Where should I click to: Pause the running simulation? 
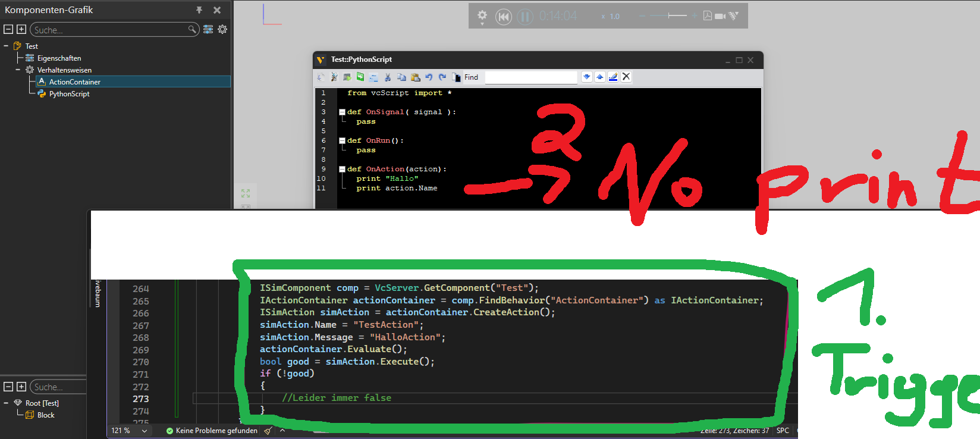pos(524,17)
